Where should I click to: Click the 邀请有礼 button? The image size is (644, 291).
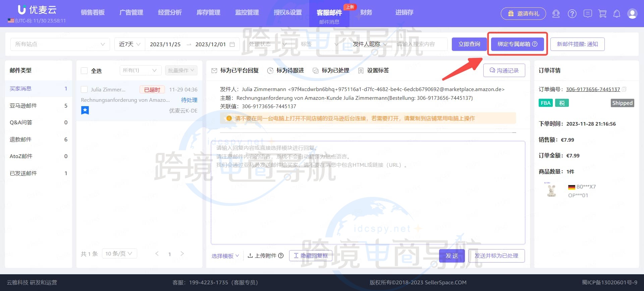(523, 14)
